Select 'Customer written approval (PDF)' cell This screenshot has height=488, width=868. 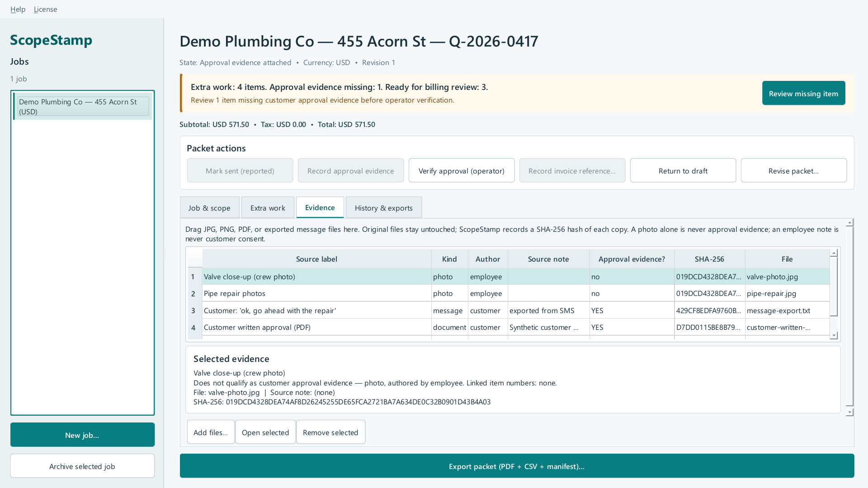316,327
